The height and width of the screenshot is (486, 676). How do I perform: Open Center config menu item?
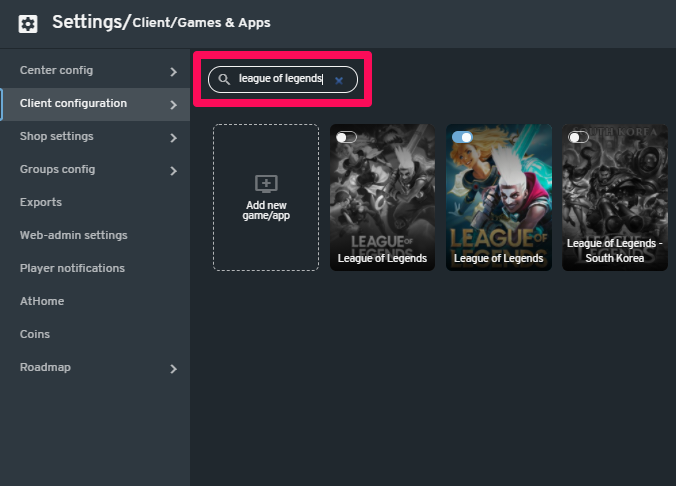coord(95,70)
